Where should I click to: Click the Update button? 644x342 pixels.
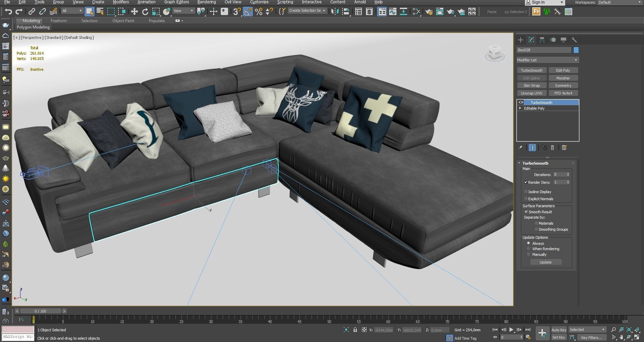pos(545,262)
